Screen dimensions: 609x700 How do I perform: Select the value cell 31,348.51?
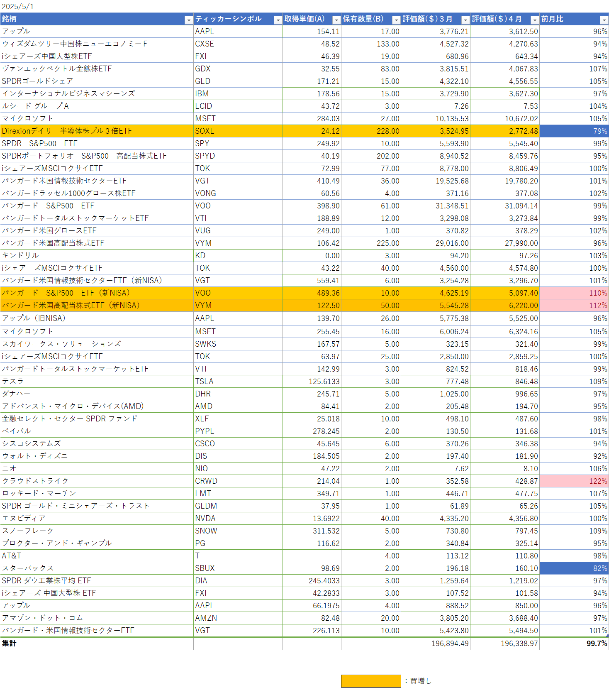tap(436, 206)
